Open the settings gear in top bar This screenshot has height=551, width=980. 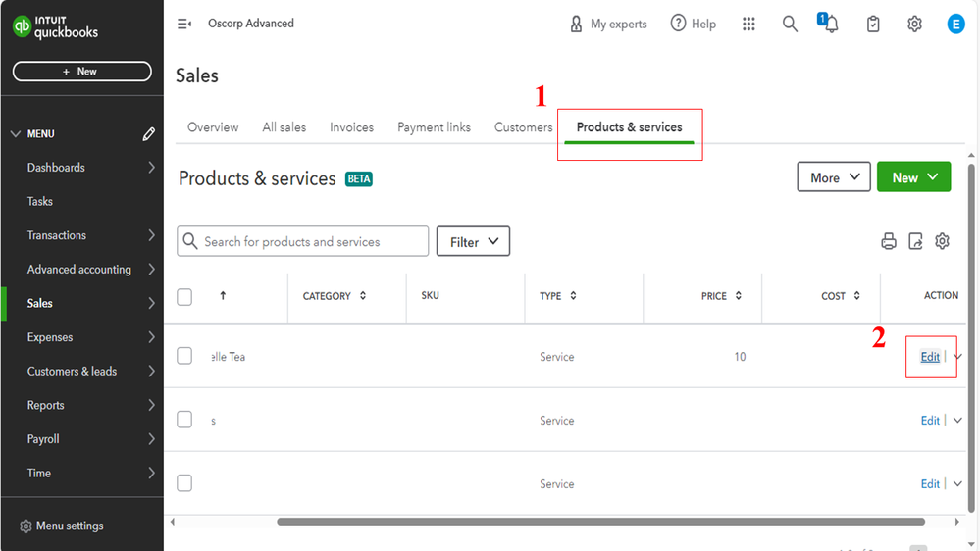coord(914,25)
